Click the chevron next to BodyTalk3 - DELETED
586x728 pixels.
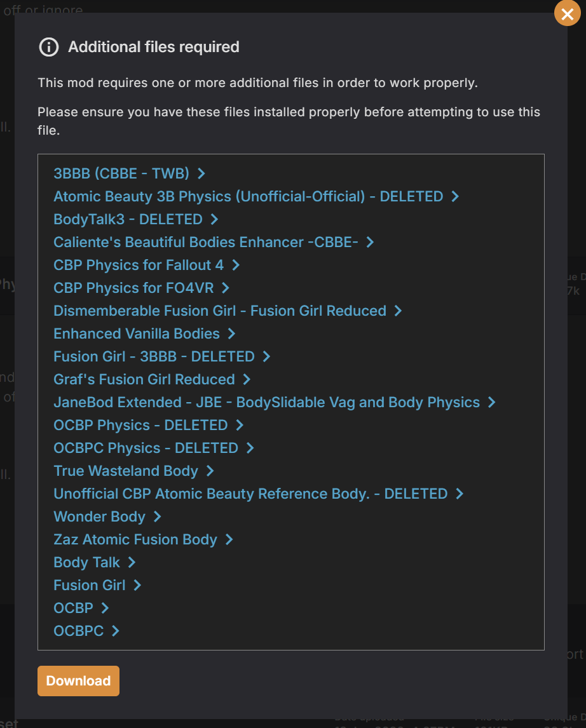click(x=214, y=219)
